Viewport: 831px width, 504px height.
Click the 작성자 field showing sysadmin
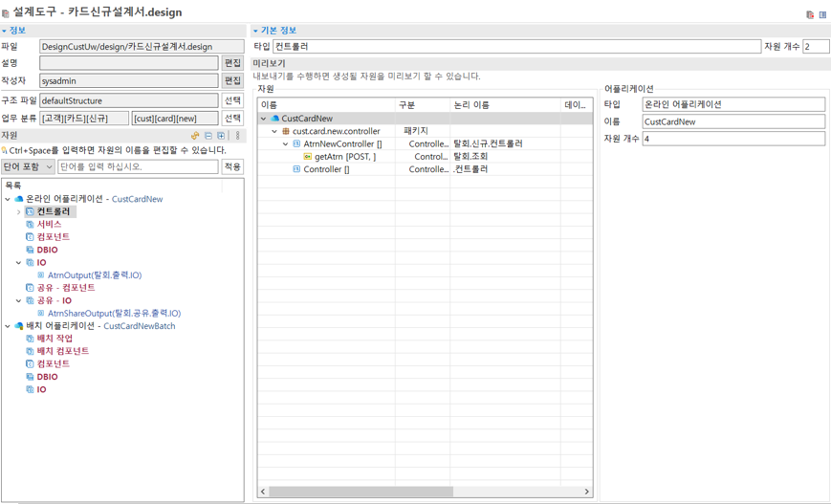tap(129, 80)
